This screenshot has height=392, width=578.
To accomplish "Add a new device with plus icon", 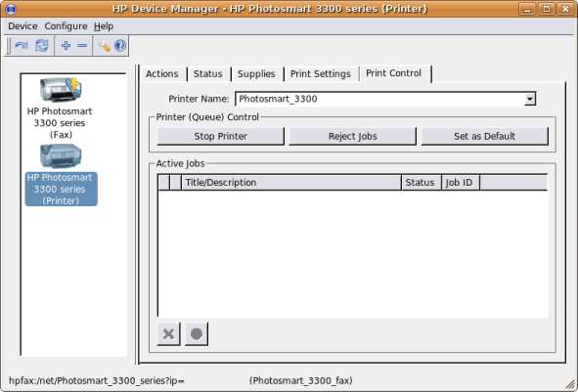I will pyautogui.click(x=66, y=46).
